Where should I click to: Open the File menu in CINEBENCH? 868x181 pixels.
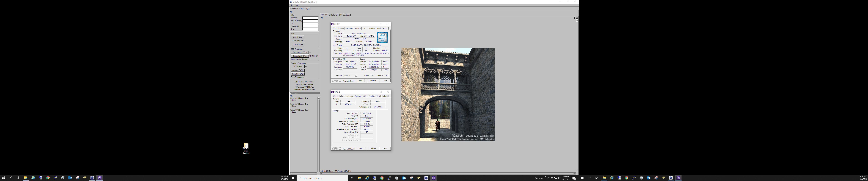(x=292, y=5)
